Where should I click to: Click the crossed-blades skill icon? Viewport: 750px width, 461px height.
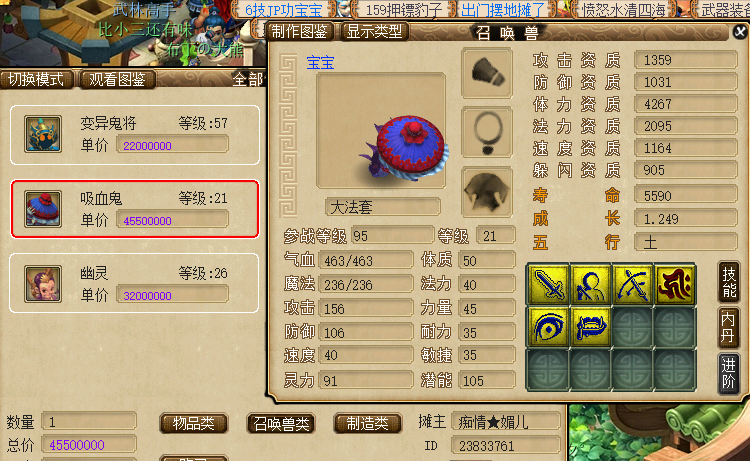pos(632,285)
